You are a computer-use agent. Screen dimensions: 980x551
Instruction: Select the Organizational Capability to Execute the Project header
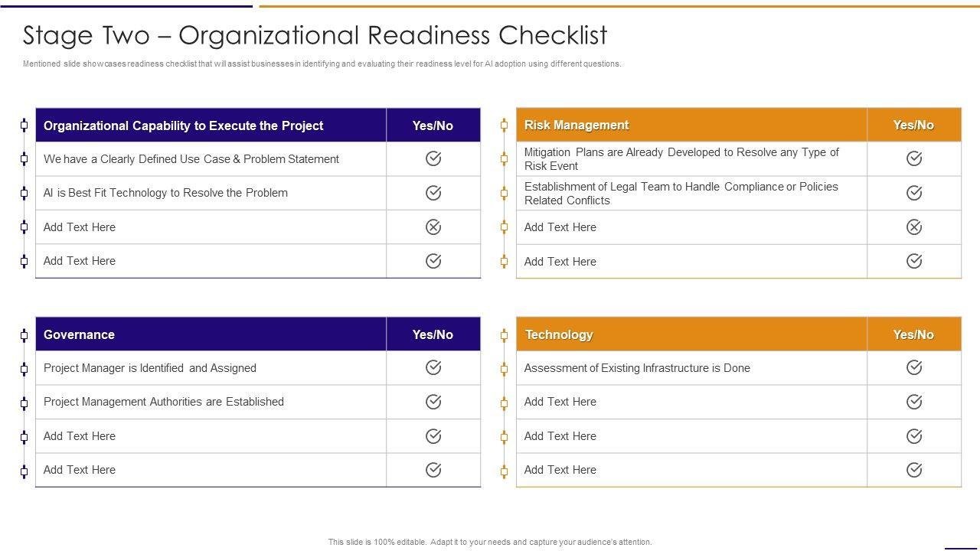184,126
